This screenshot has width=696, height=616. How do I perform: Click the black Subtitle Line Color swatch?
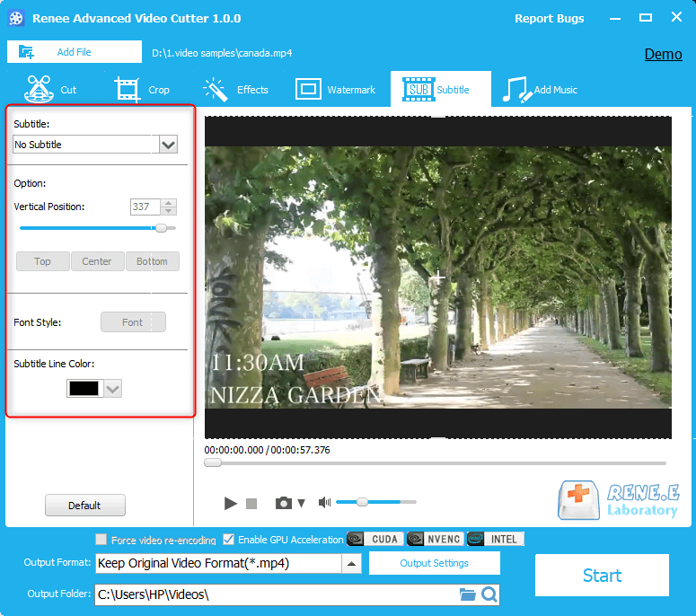pos(84,389)
